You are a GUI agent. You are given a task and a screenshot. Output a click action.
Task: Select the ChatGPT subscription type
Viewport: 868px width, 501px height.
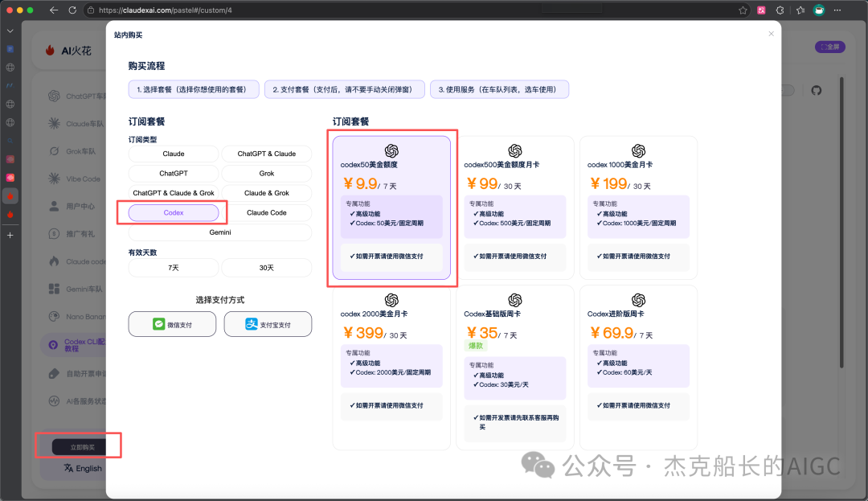click(174, 173)
